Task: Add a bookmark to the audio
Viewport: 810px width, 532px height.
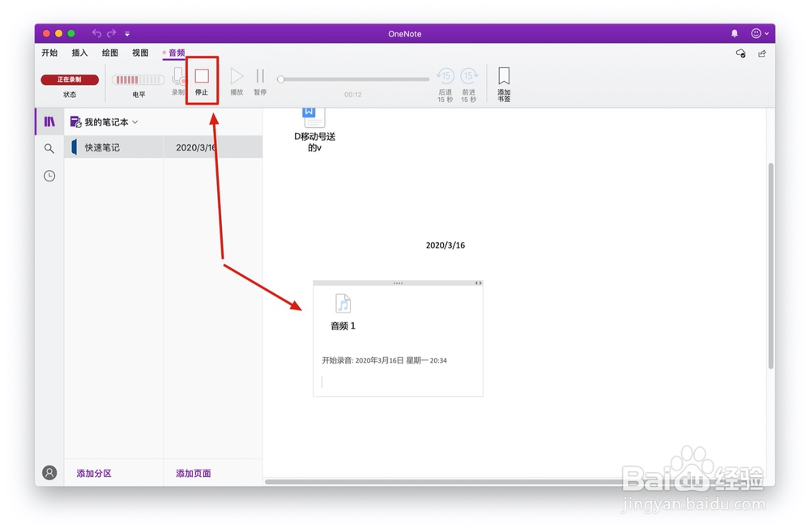Action: (504, 84)
